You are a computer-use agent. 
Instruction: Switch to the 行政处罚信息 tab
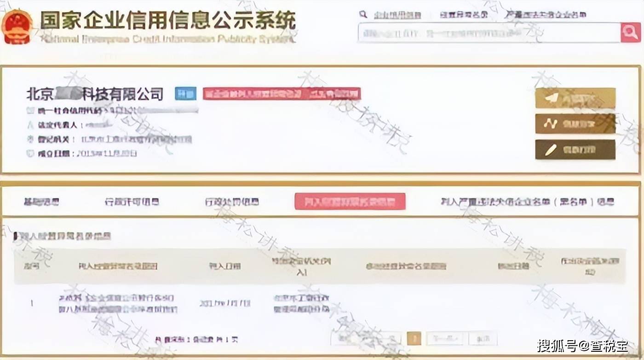click(x=232, y=202)
